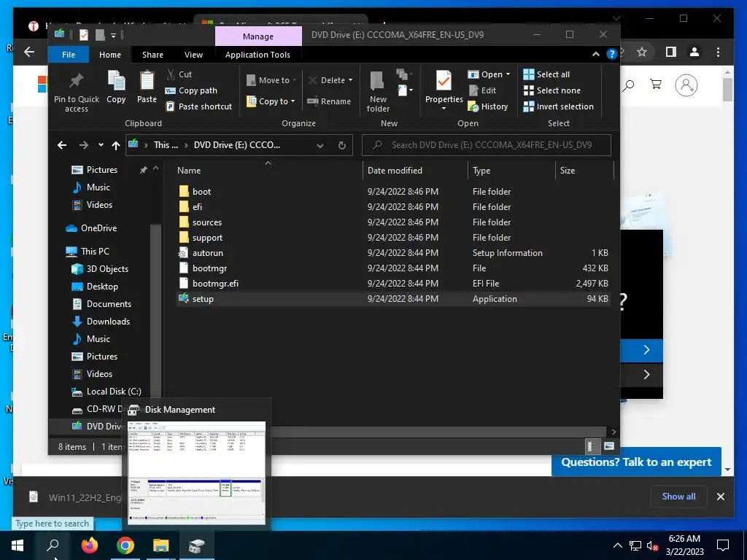Select the boot folder
The width and height of the screenshot is (747, 560).
click(x=393, y=192)
